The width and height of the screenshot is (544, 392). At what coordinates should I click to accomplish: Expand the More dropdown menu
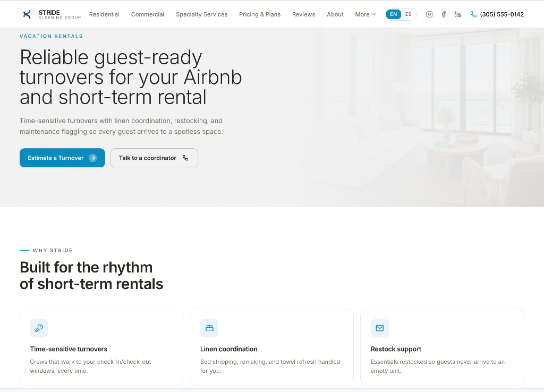365,14
